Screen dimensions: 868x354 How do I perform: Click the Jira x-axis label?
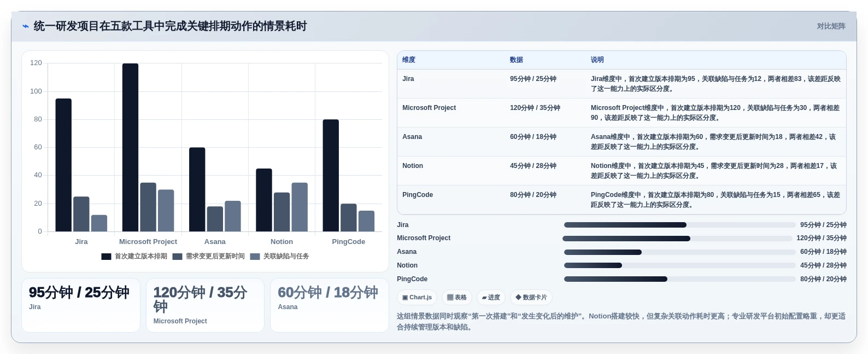pos(81,242)
